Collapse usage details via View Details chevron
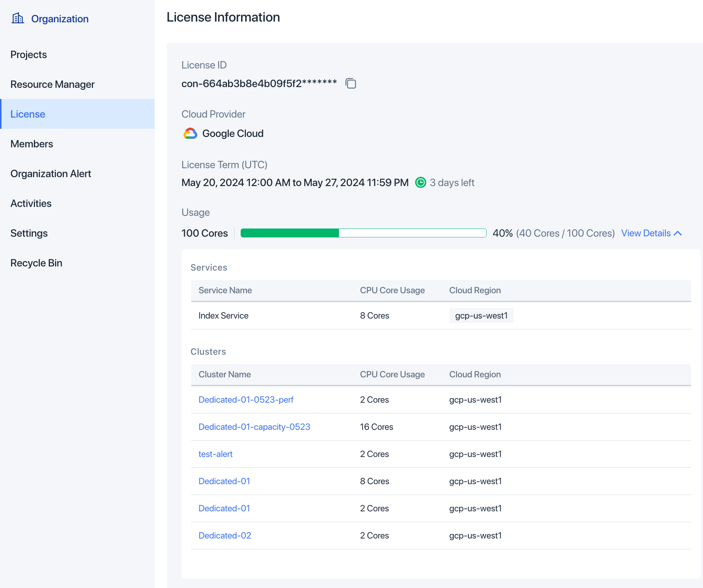703x588 pixels. [x=678, y=233]
